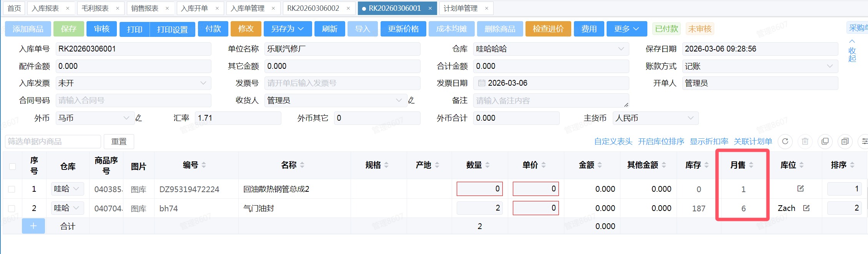Open the 入库发票 未开 dropdown

tap(133, 83)
